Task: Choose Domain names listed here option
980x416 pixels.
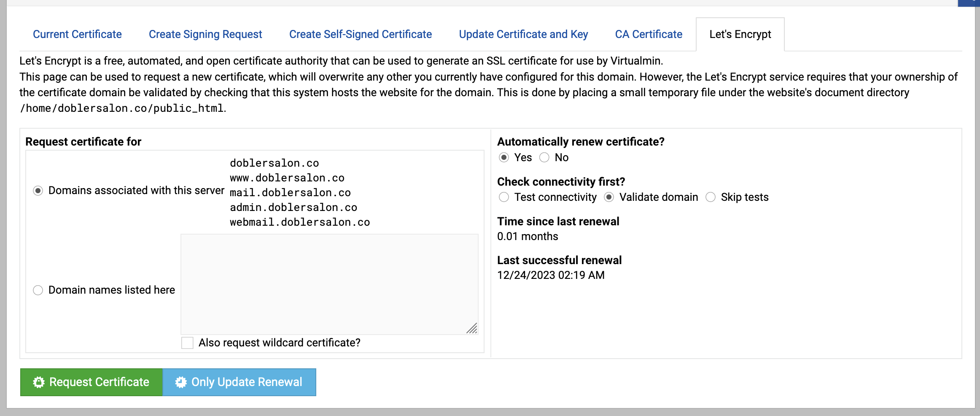Action: point(38,290)
